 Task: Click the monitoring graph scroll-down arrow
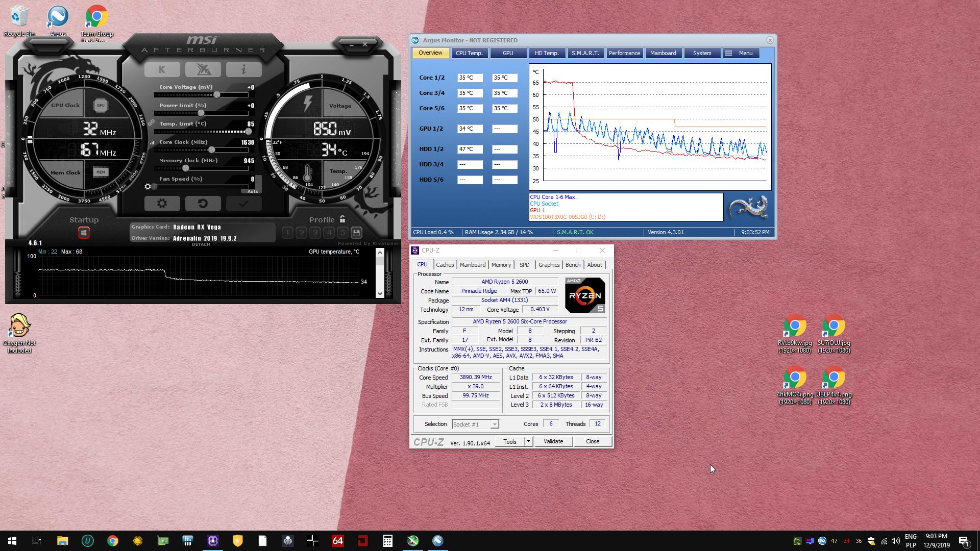point(380,294)
